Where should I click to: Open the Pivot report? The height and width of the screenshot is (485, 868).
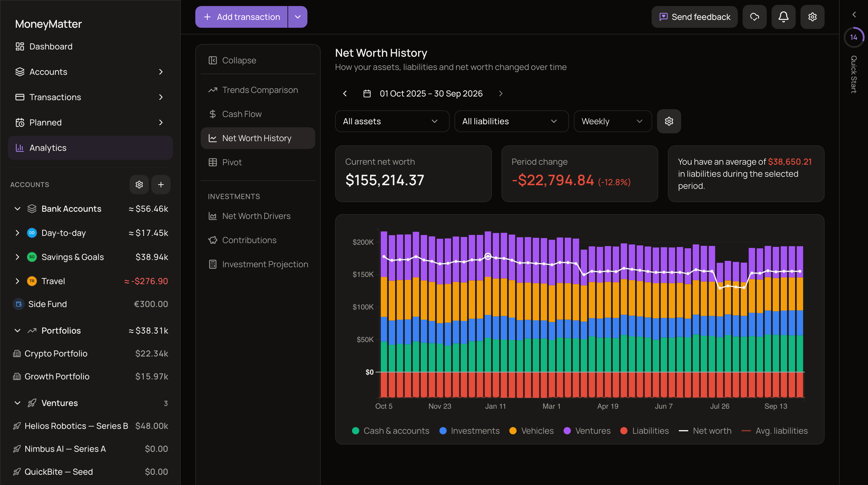(x=258, y=162)
